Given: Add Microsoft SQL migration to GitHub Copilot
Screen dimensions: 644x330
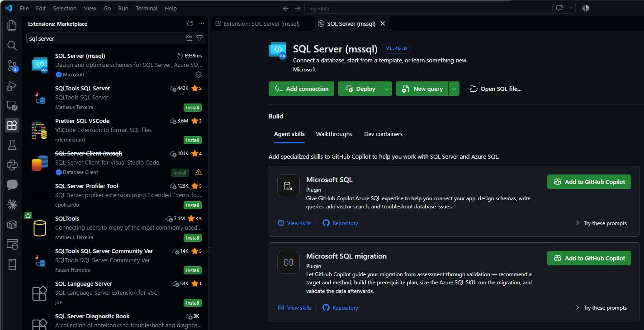Looking at the screenshot, I should pyautogui.click(x=589, y=258).
